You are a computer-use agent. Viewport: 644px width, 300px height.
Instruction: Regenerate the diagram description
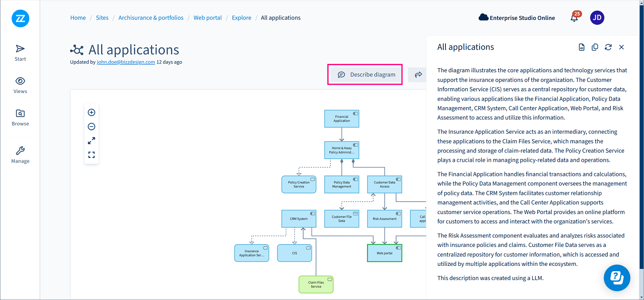[x=608, y=47]
